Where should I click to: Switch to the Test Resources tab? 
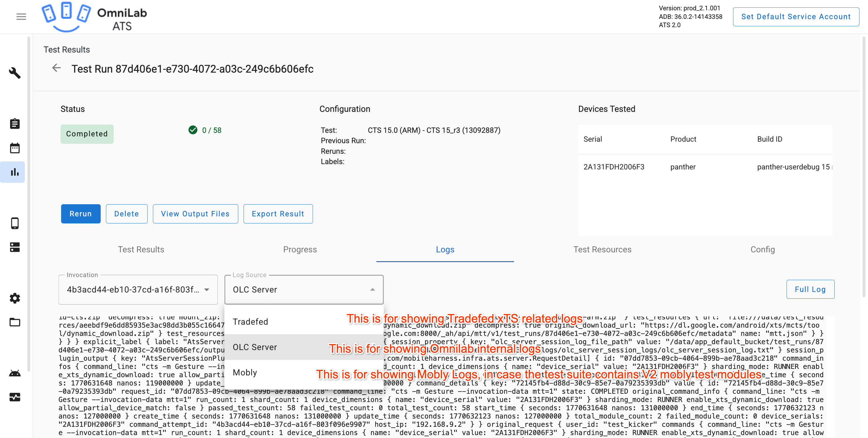click(x=602, y=249)
